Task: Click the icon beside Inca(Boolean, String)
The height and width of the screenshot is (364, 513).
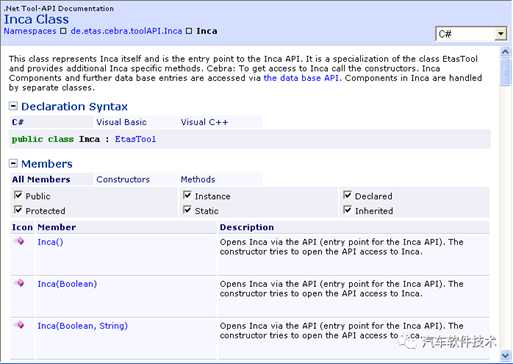Action: click(x=20, y=324)
